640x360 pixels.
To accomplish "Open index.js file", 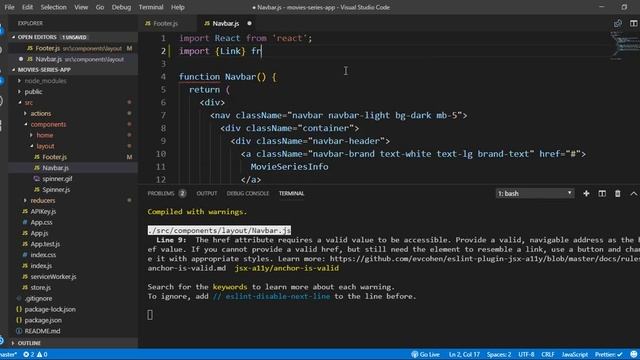I will pos(41,266).
